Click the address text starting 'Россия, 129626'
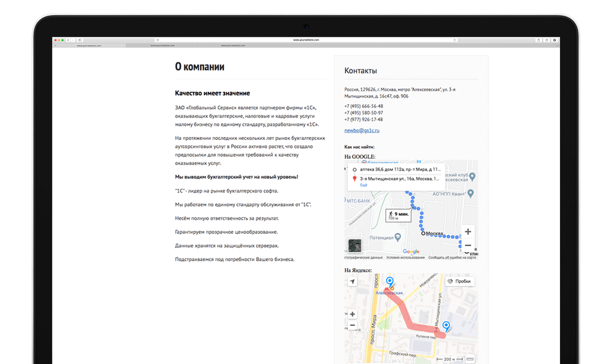Screen dimensions: 610x364 [x=400, y=92]
